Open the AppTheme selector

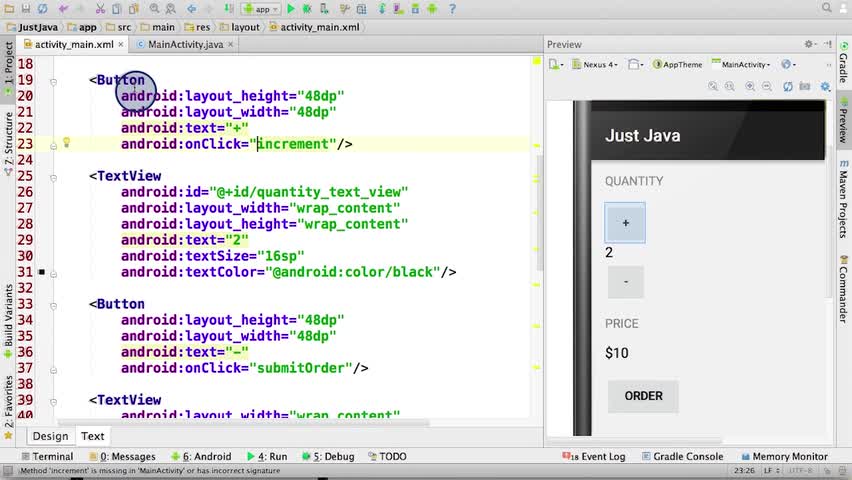(678, 64)
